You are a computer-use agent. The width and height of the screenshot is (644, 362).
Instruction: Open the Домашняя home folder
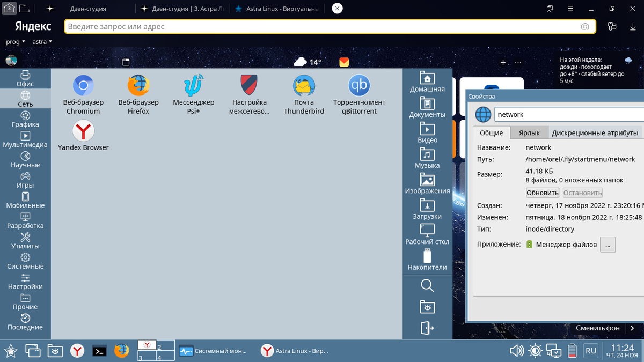pyautogui.click(x=427, y=82)
